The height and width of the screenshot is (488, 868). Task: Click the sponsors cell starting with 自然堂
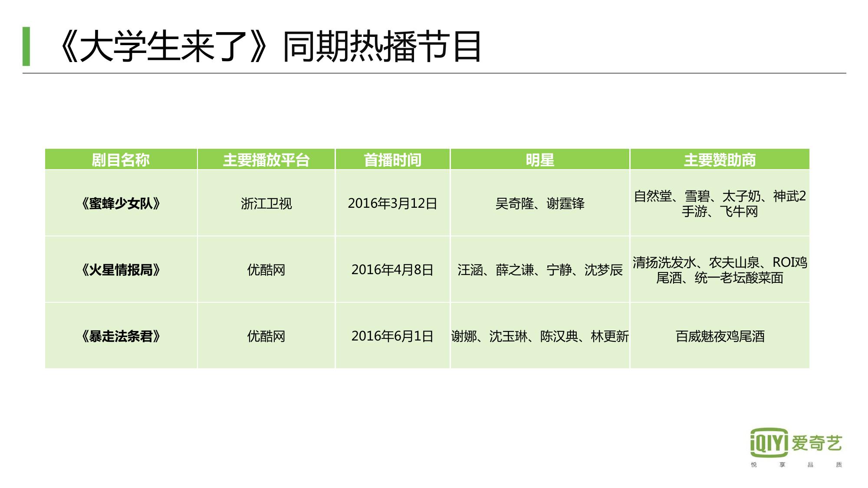click(720, 203)
